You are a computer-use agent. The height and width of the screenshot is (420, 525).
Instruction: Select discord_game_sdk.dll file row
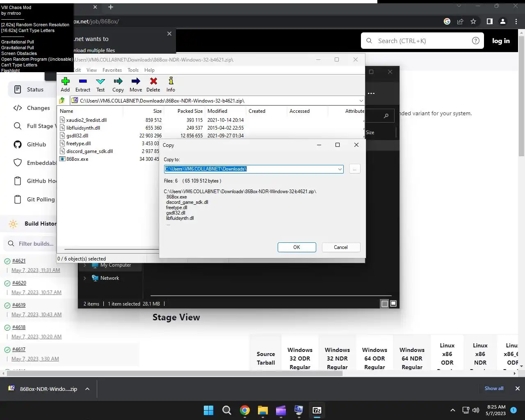(109, 151)
